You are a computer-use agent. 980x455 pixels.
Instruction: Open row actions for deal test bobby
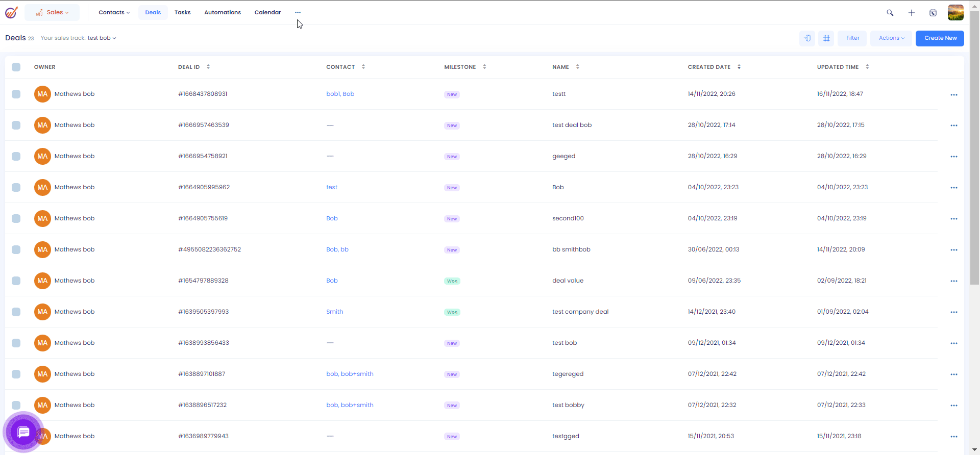pyautogui.click(x=954, y=406)
